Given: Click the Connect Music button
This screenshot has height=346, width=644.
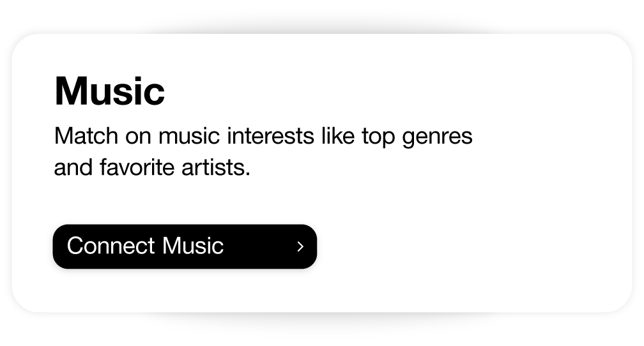Looking at the screenshot, I should click(184, 246).
